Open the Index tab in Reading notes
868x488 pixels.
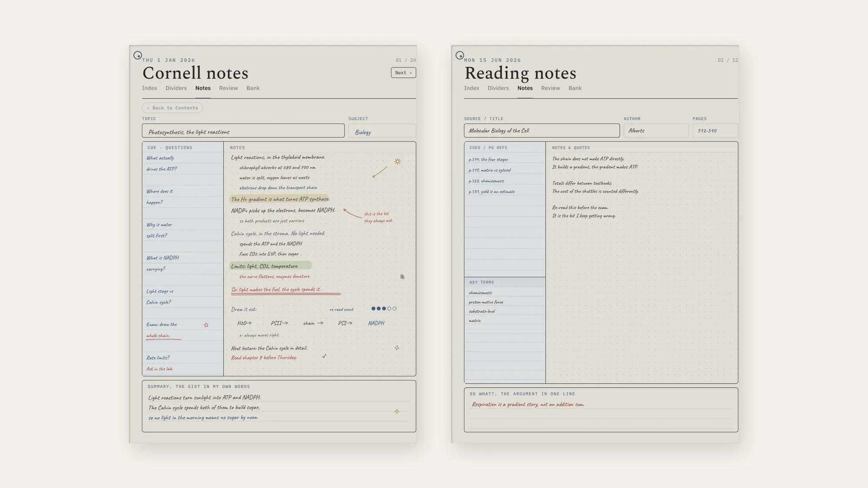click(471, 88)
